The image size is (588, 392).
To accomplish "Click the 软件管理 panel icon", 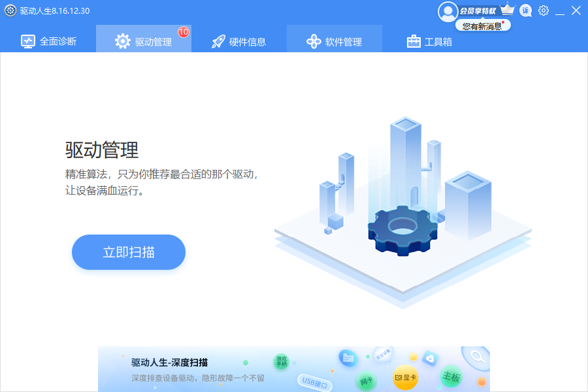I will click(x=314, y=41).
